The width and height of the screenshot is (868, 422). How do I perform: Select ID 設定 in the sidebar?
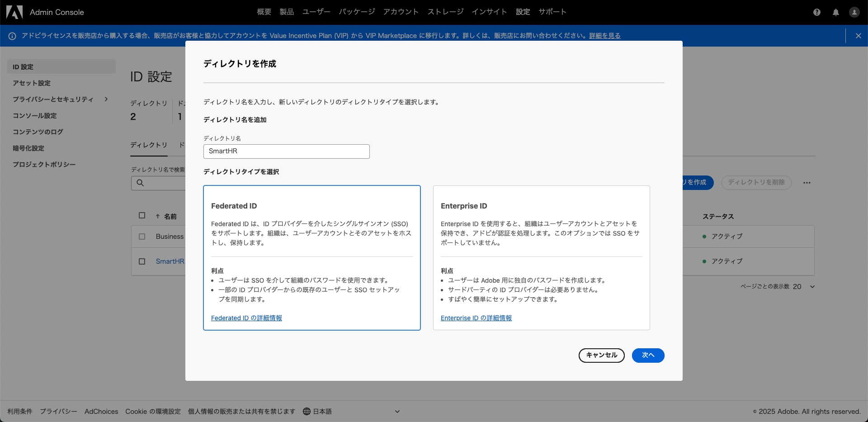61,66
